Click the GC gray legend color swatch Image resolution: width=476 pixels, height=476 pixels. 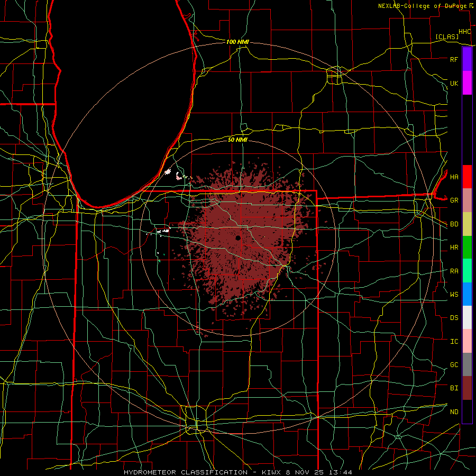pos(467,364)
